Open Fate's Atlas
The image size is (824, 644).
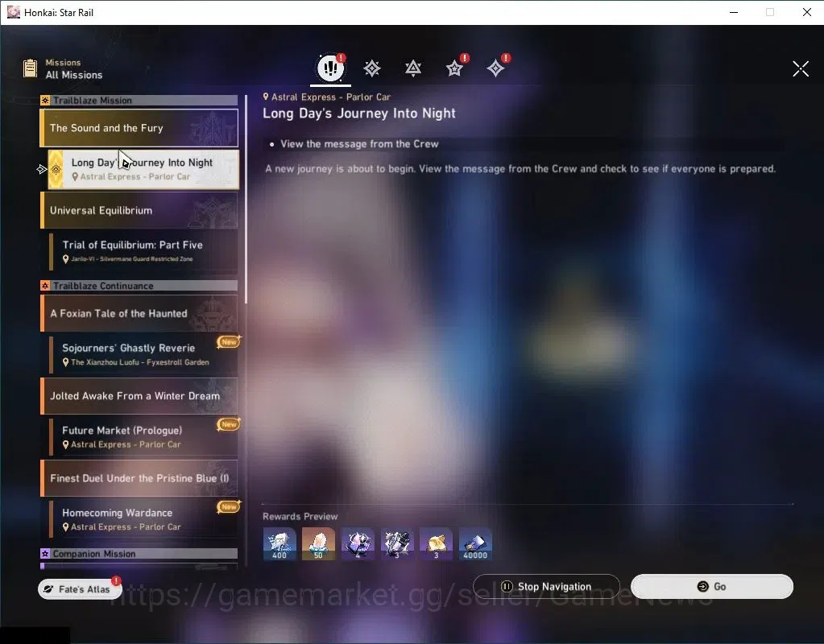[x=80, y=588]
